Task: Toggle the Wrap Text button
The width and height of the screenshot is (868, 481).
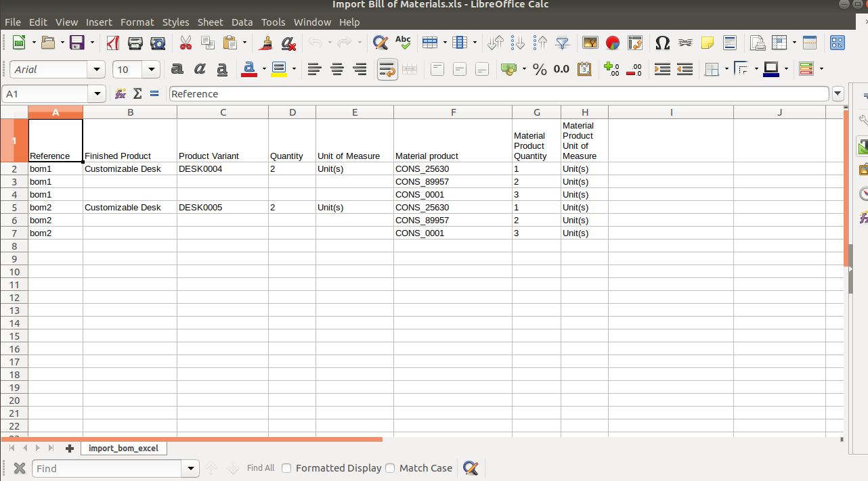Action: click(387, 69)
